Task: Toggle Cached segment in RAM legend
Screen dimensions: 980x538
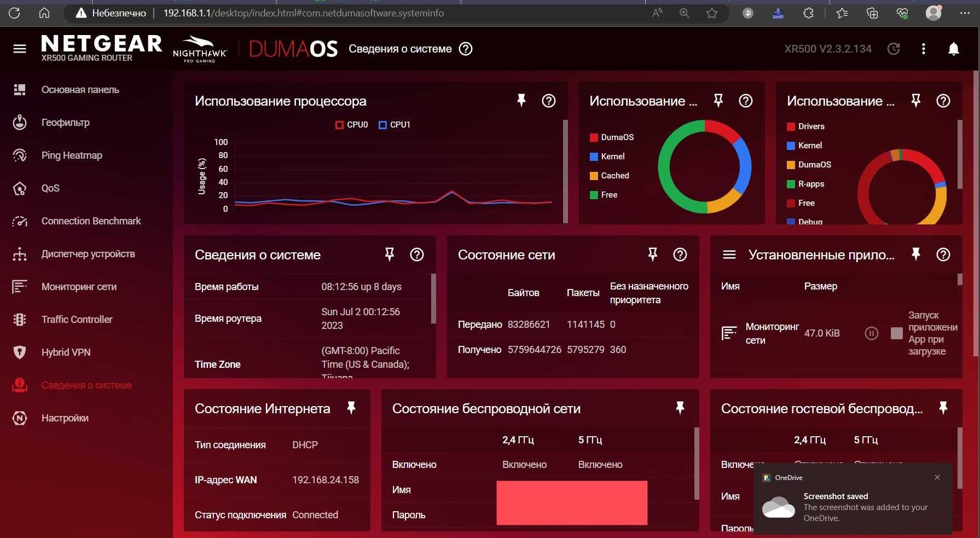Action: coord(610,176)
